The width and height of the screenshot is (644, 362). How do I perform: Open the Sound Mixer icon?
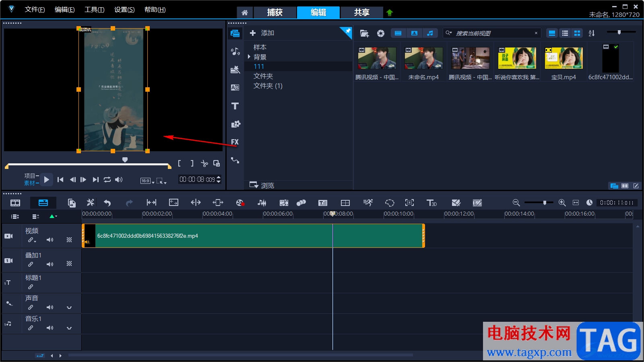pos(262,203)
